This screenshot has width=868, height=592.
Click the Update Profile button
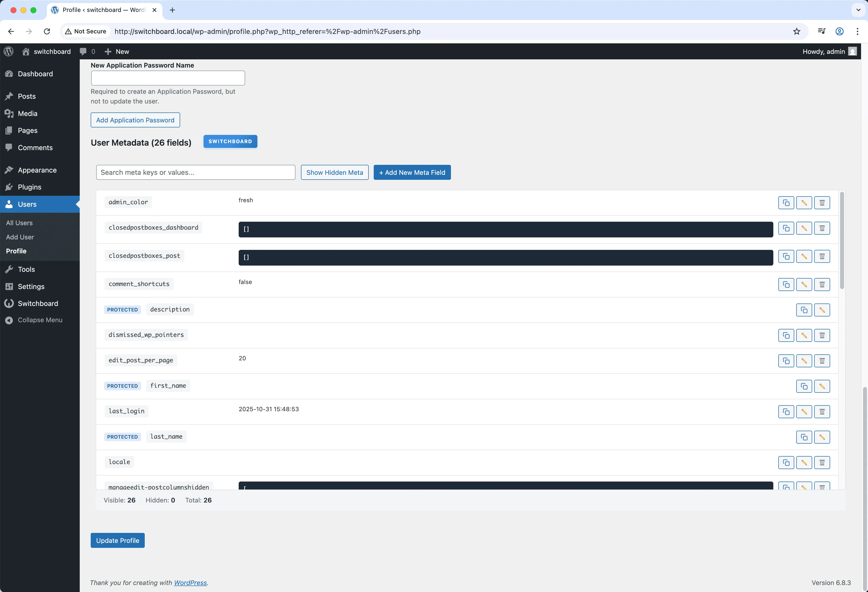[117, 540]
